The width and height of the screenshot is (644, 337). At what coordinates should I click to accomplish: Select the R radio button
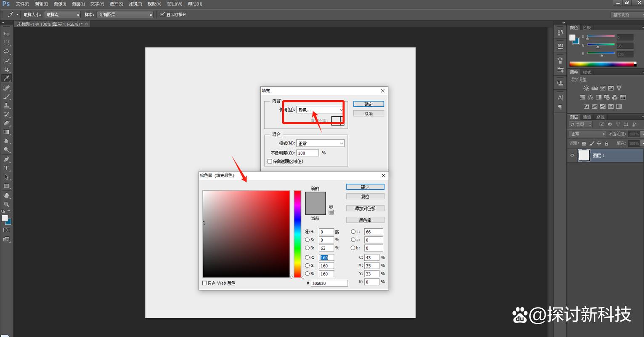307,257
